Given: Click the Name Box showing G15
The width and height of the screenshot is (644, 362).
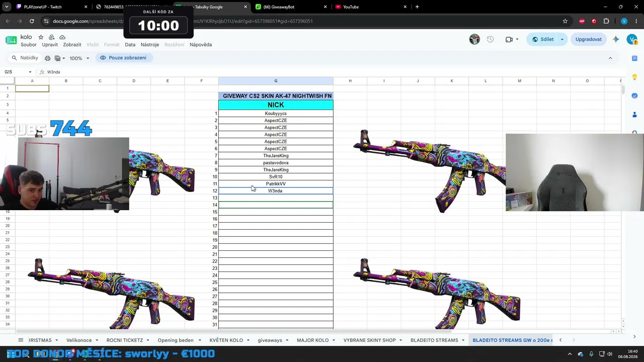Looking at the screenshot, I should click(15, 72).
